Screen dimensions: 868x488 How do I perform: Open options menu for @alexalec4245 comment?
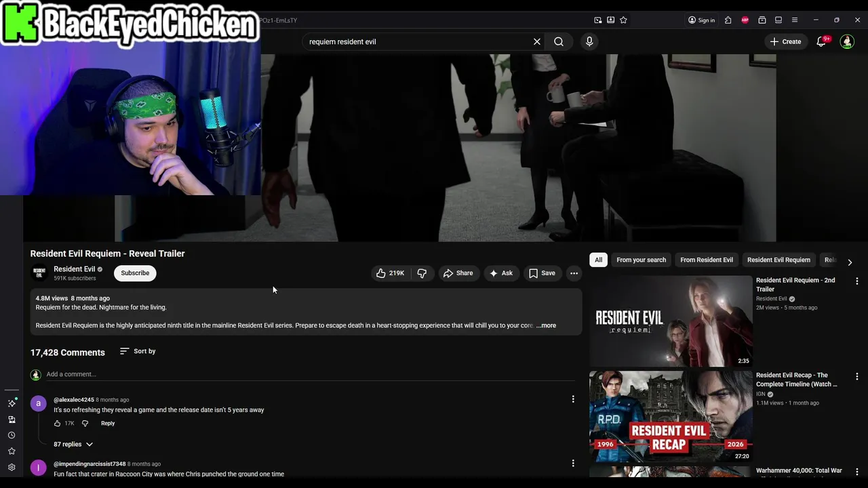[x=573, y=399]
